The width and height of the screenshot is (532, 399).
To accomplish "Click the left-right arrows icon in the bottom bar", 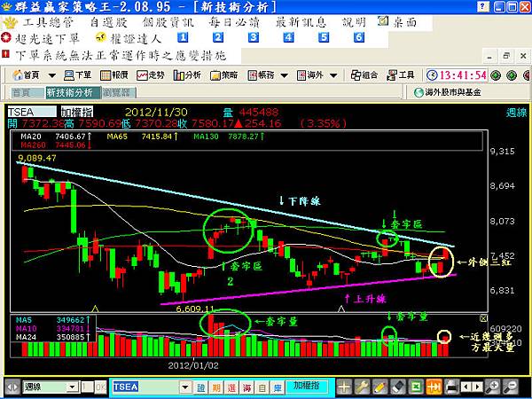I will pos(12,387).
